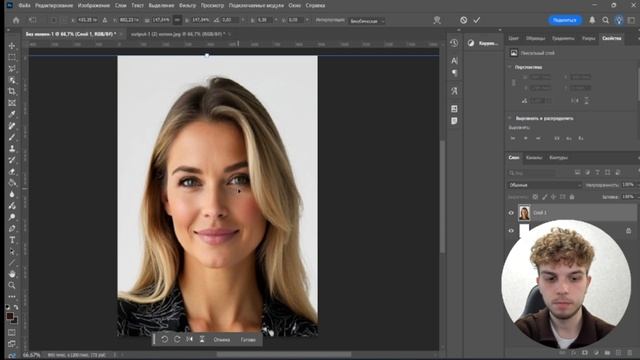Select the Hand tool
Screen dimensions: 640x360
(x=12, y=274)
